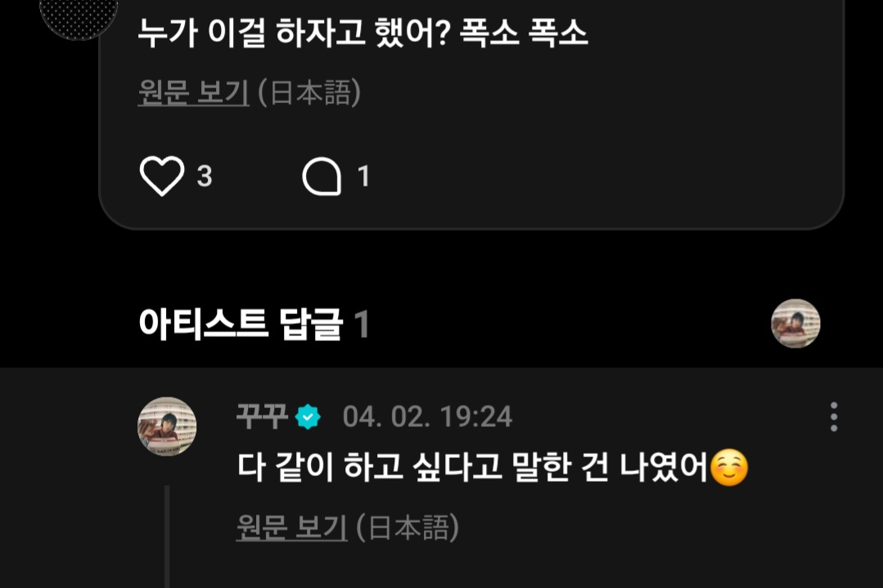Tap the like count 3

(x=205, y=176)
